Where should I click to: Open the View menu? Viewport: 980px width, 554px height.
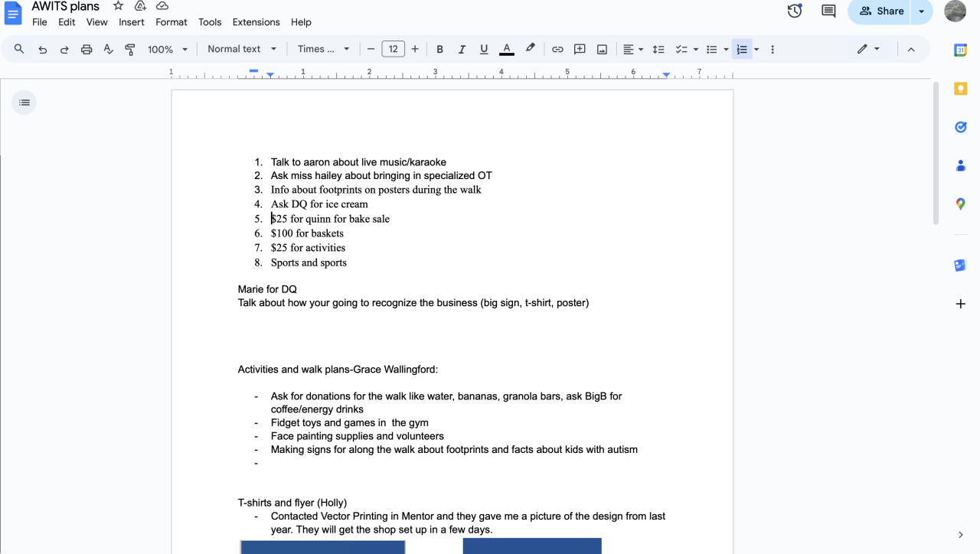point(97,22)
